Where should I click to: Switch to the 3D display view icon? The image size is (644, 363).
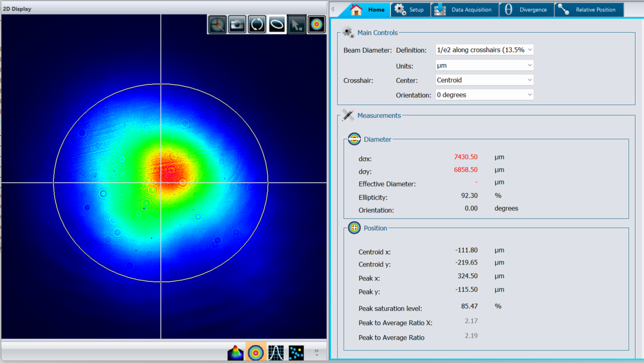236,353
